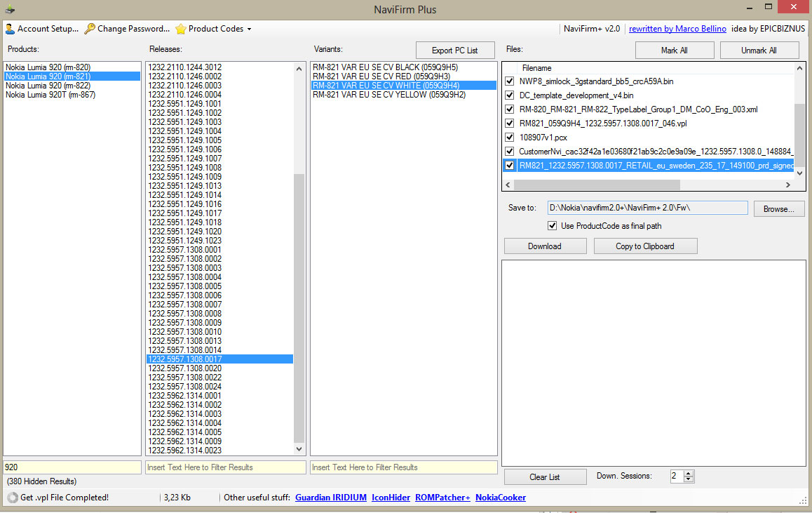Open NokiaCooker link
The image size is (812, 513).
pos(501,498)
